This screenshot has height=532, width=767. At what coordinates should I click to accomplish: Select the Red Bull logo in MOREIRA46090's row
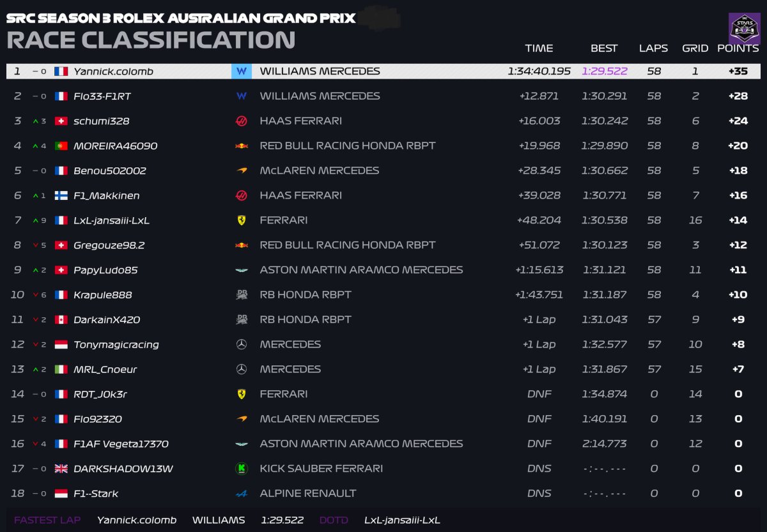click(x=241, y=146)
